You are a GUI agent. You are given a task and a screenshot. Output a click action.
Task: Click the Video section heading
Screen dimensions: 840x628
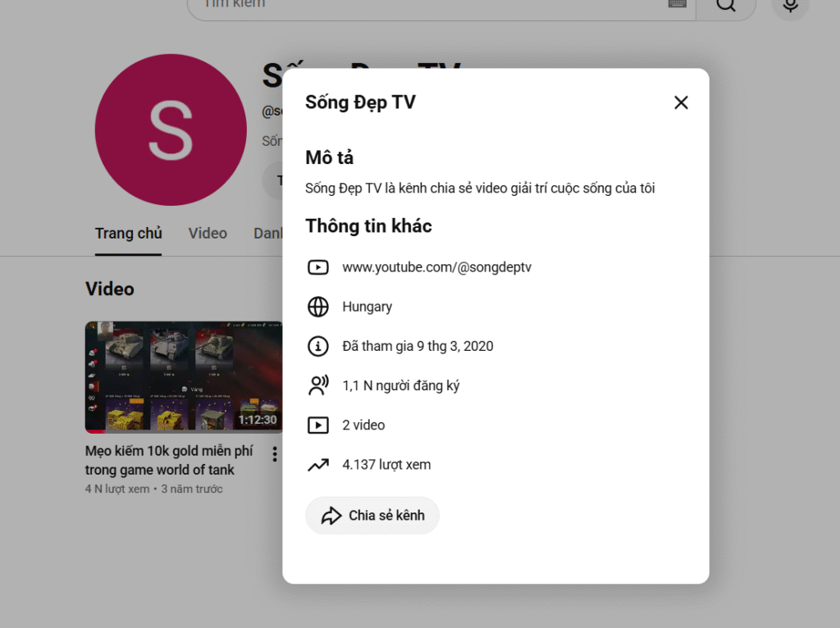(x=110, y=289)
